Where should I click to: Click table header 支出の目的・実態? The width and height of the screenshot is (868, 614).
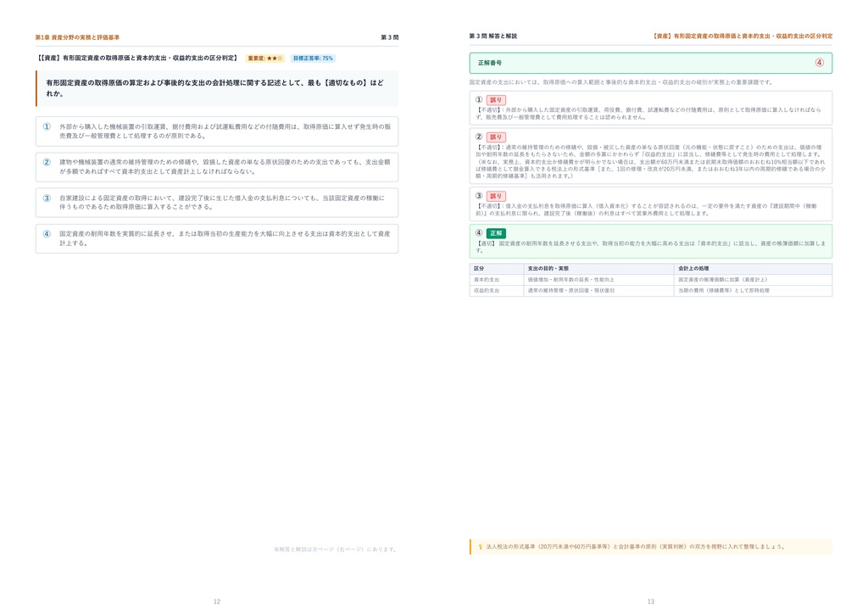(x=599, y=269)
